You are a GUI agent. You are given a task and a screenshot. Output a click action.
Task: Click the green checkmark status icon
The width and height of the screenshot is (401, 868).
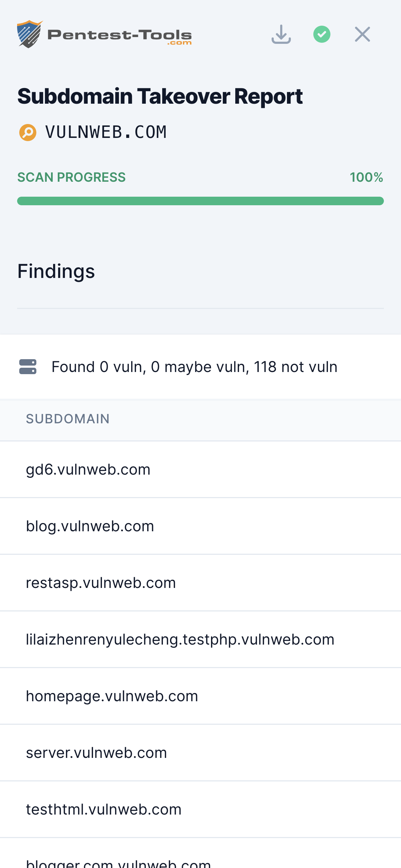pos(322,34)
